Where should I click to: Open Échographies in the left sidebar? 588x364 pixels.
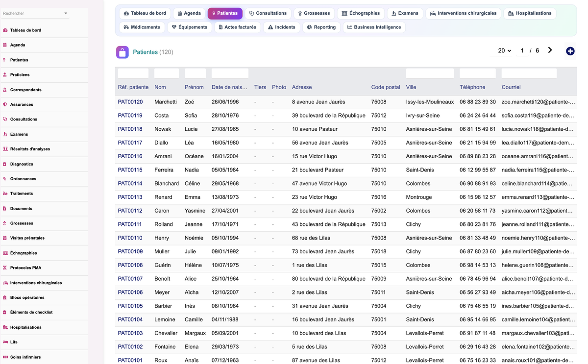(x=24, y=253)
